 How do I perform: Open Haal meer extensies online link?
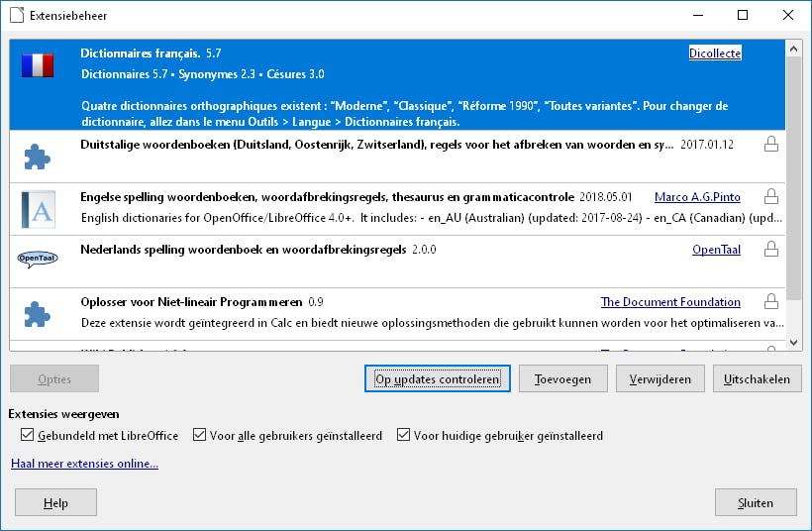pyautogui.click(x=84, y=463)
